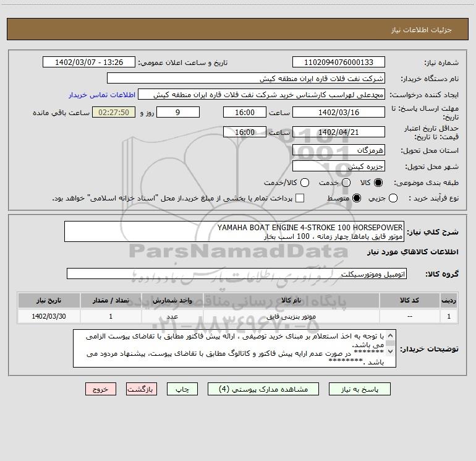Click the چاپ print button
476x461 pixels.
(182, 389)
